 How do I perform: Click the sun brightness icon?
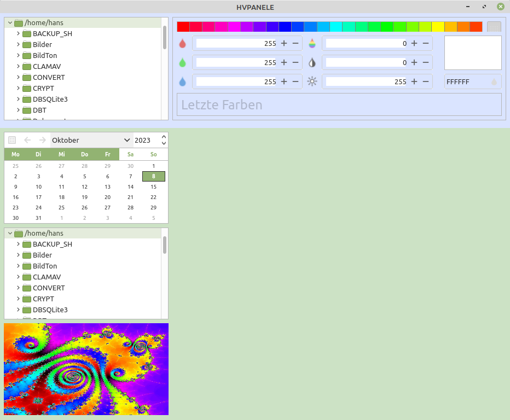(x=312, y=81)
